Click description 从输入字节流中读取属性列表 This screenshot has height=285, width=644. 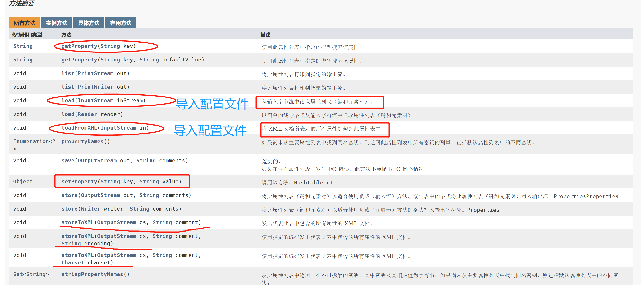click(x=317, y=102)
